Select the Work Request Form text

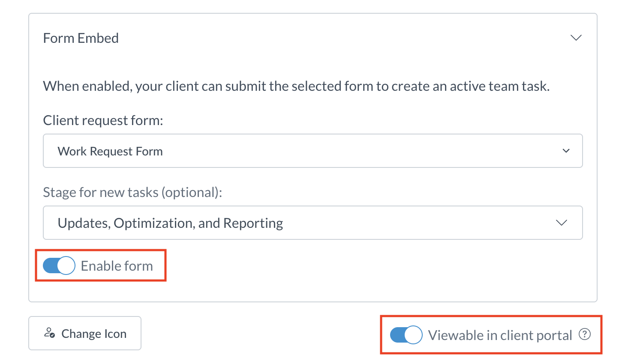110,151
